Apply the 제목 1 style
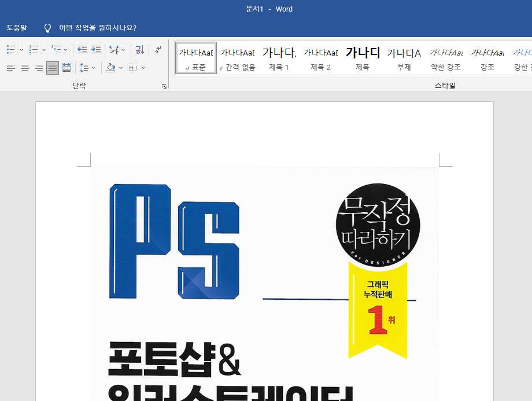Screen dimensions: 532x401 [x=279, y=58]
